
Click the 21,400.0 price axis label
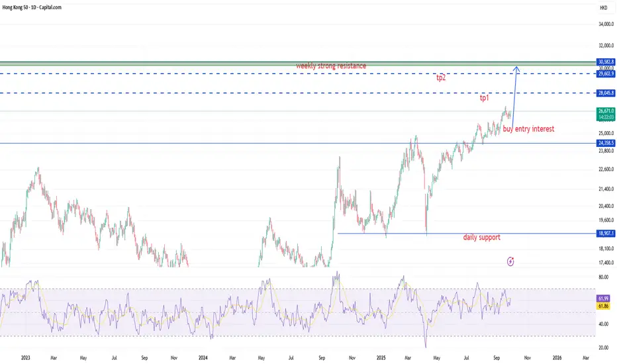[x=606, y=189]
